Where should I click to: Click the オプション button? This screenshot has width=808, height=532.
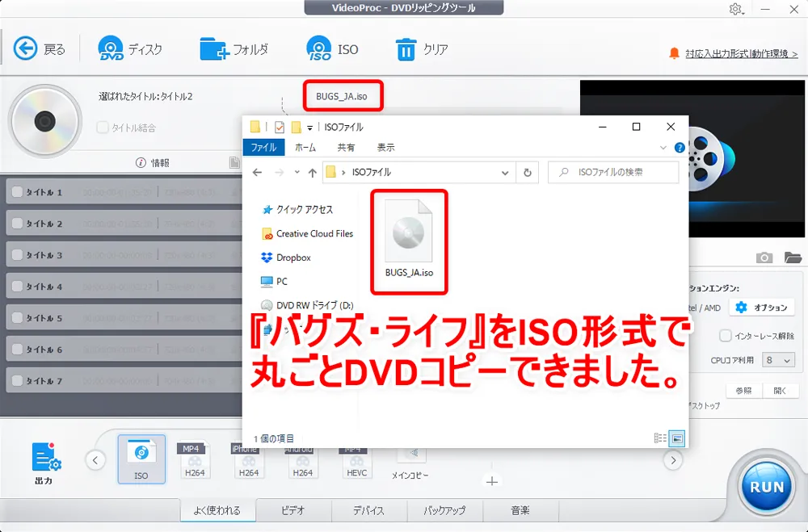coord(762,308)
